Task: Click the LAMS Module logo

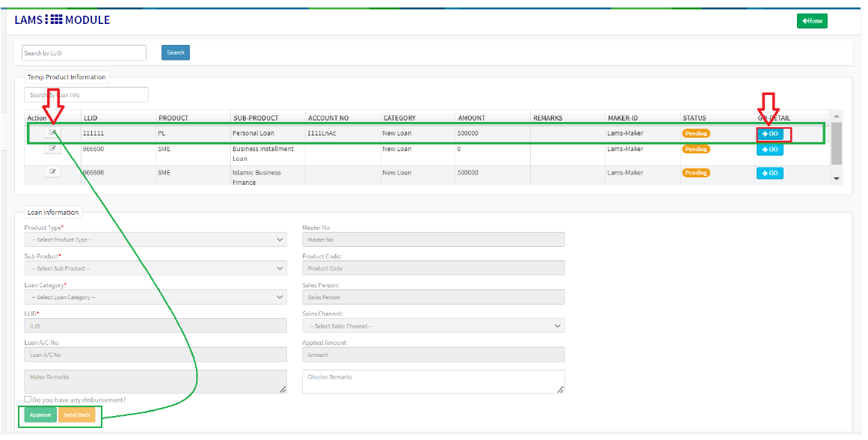Action: [x=62, y=20]
